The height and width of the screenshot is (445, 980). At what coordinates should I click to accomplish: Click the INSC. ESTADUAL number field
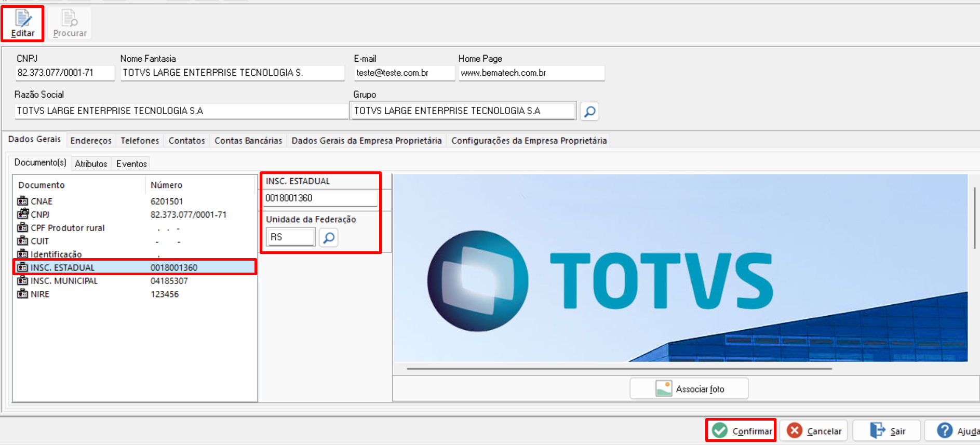coord(320,198)
